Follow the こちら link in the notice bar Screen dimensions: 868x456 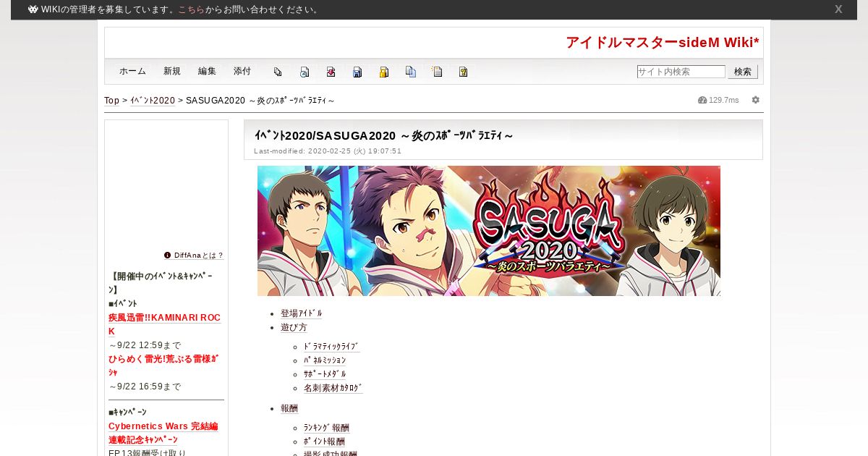coord(191,9)
